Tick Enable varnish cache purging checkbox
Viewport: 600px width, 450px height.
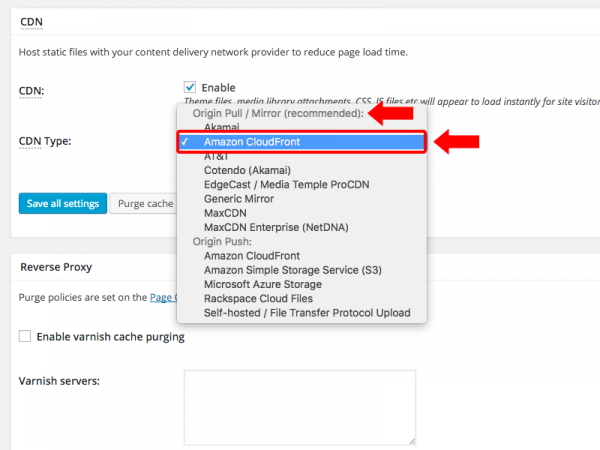(x=25, y=336)
